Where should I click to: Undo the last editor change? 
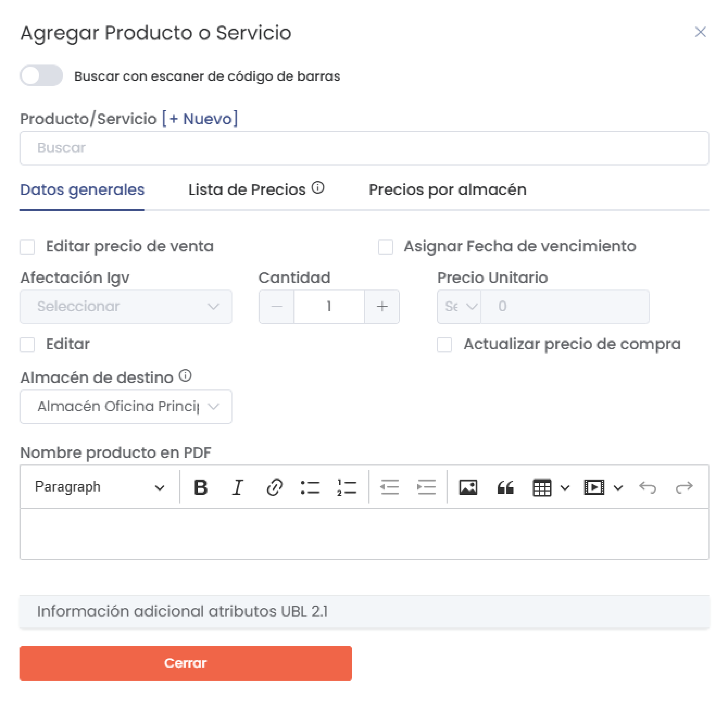pos(649,486)
